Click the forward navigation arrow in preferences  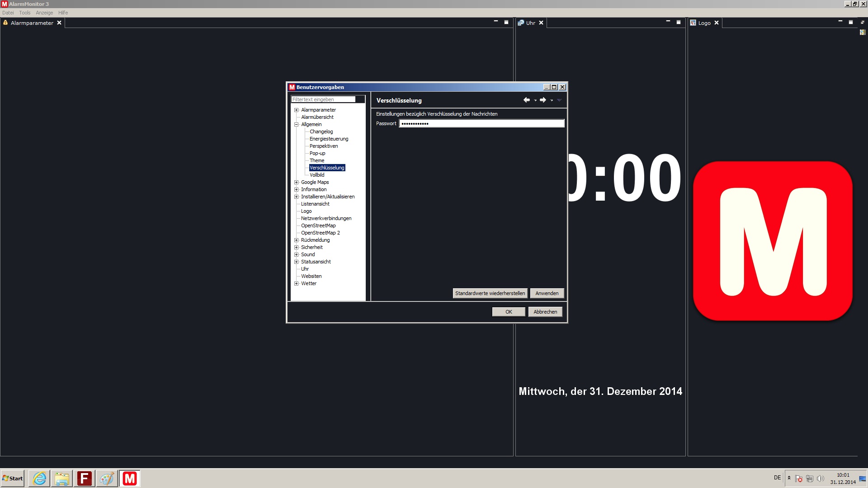[x=542, y=100]
